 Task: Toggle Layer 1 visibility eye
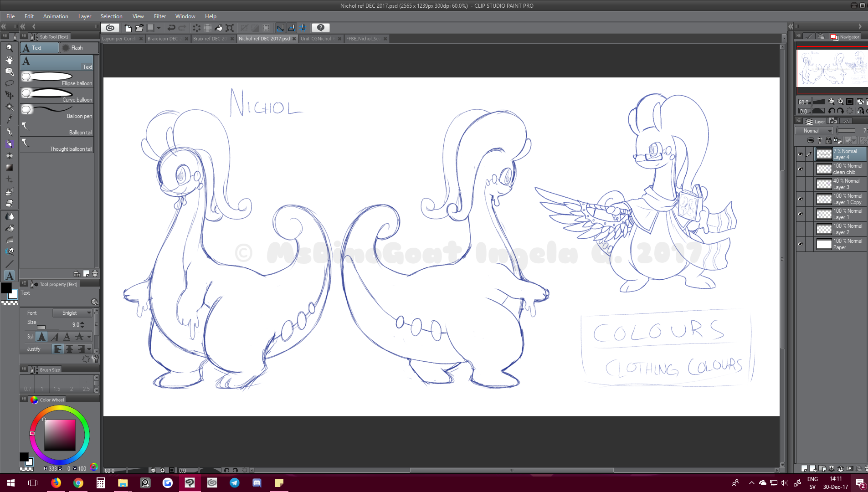tap(800, 214)
